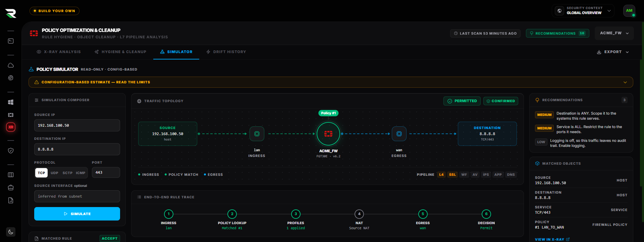
Task: Click the AM user avatar
Action: pos(629,11)
